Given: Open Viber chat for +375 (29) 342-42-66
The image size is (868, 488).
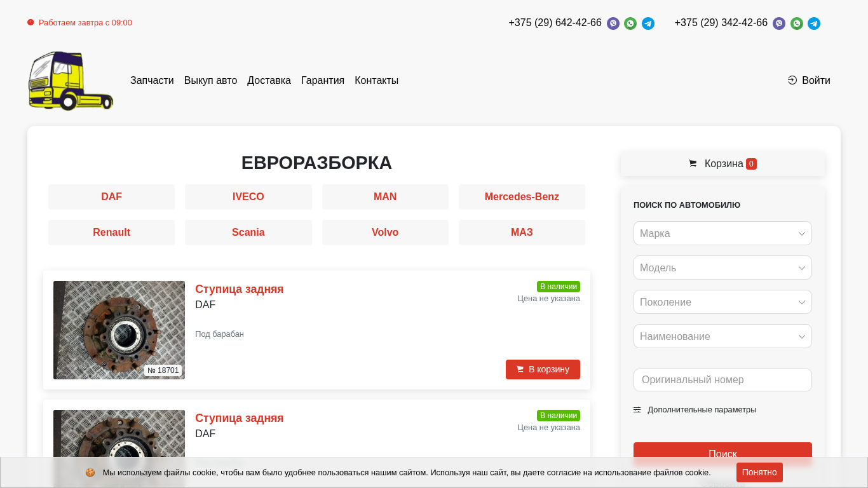Looking at the screenshot, I should tap(779, 24).
